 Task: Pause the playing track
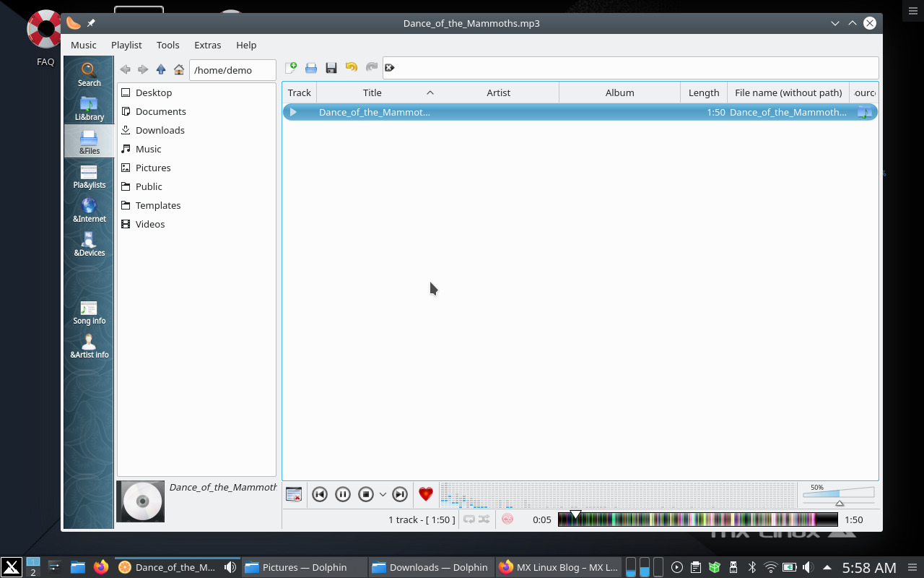click(343, 494)
